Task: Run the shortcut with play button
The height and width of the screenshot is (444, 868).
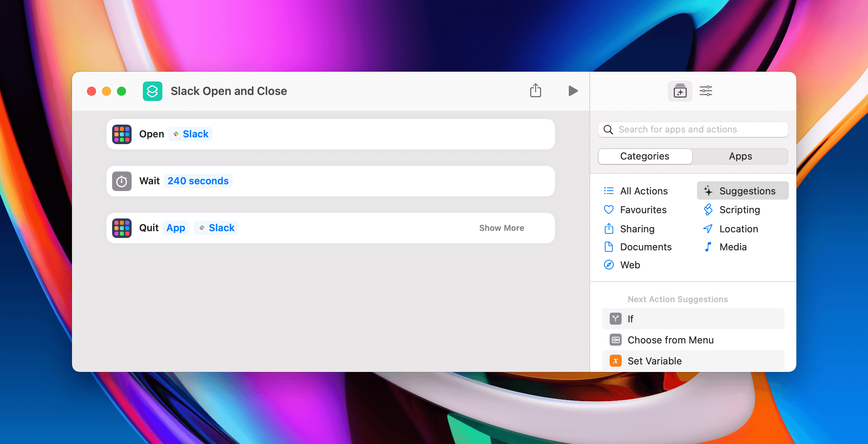Action: tap(573, 91)
